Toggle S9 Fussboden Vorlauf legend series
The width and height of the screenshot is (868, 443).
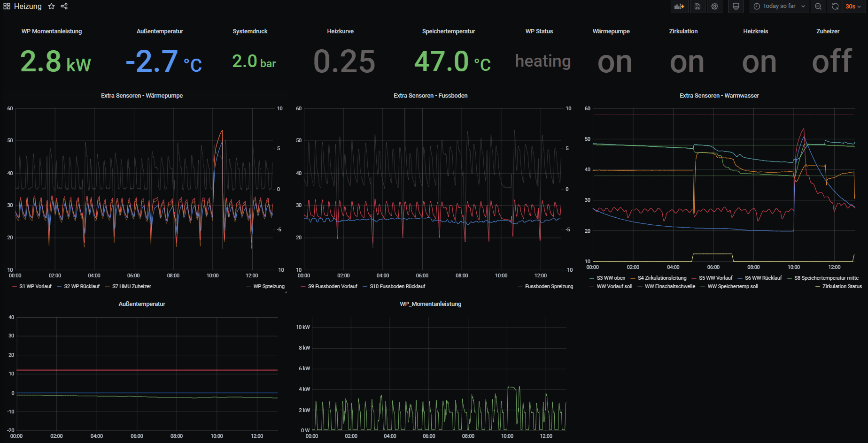pos(333,286)
